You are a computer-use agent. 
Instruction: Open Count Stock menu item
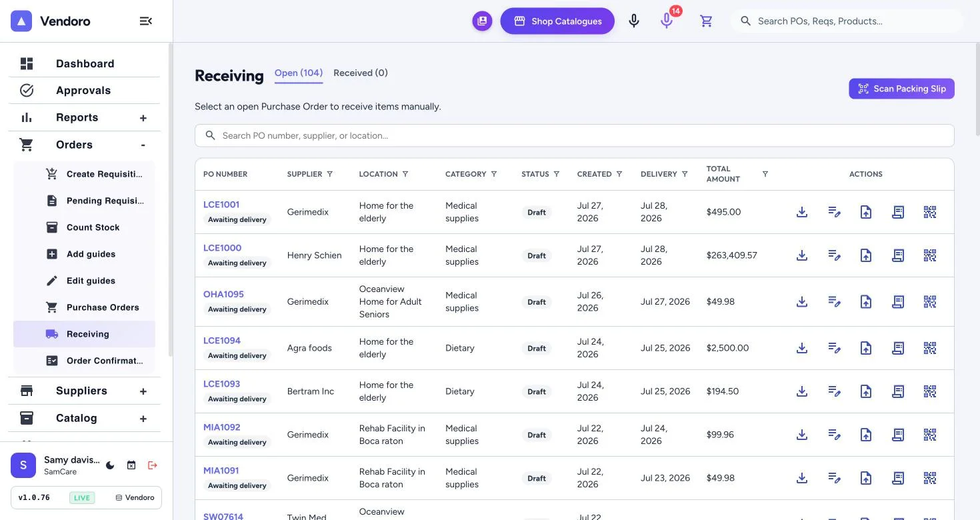point(84,227)
